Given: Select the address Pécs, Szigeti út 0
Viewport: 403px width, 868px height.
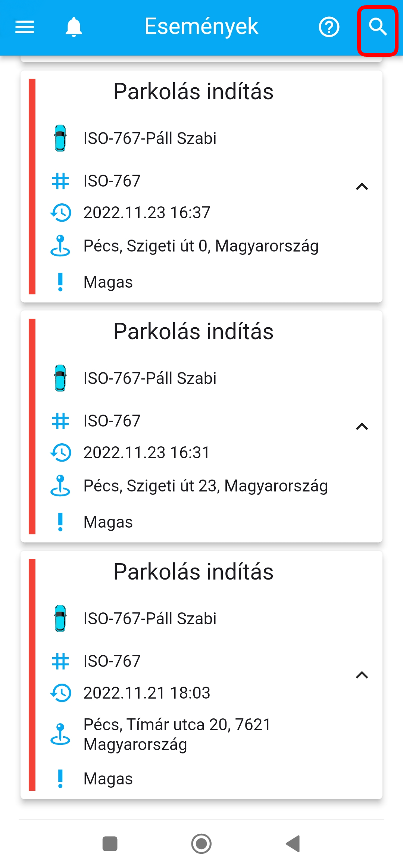Looking at the screenshot, I should click(x=201, y=246).
